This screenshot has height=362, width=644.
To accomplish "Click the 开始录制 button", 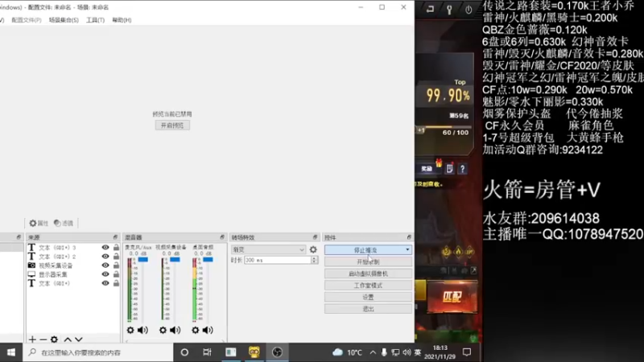I will click(x=368, y=262).
